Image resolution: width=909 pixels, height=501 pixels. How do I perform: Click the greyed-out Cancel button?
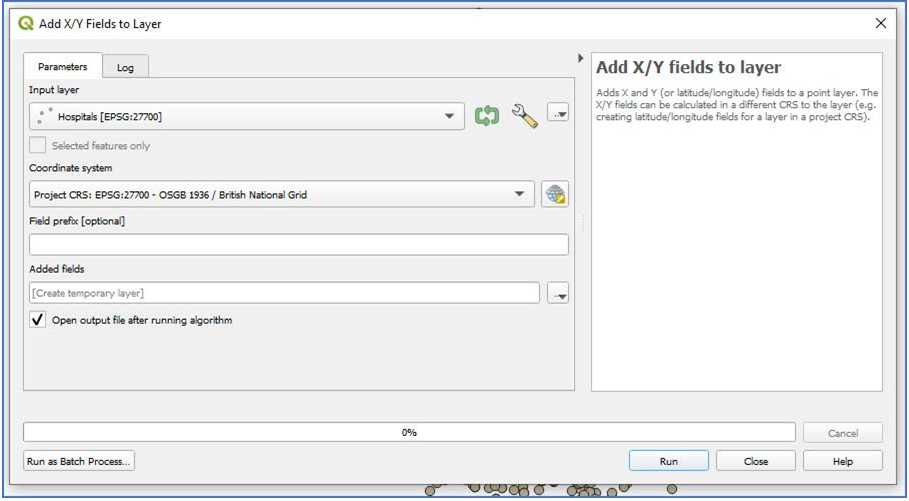pos(843,433)
